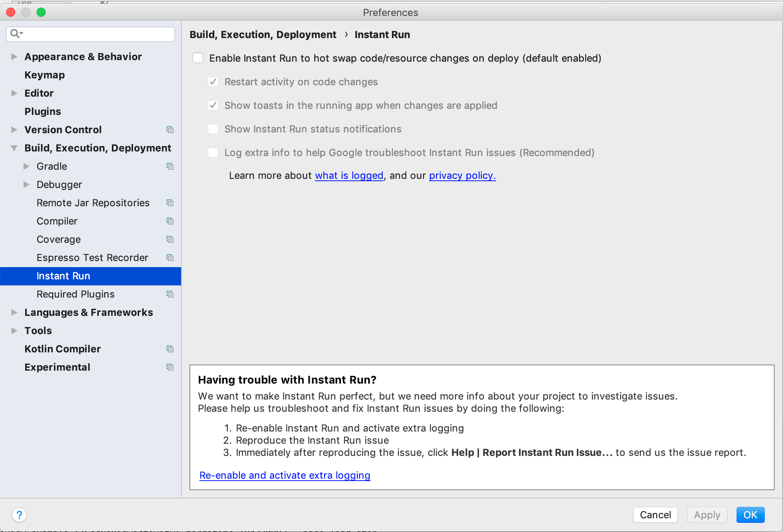Toggle Restart activity on code changes
The height and width of the screenshot is (532, 783).
click(x=213, y=82)
